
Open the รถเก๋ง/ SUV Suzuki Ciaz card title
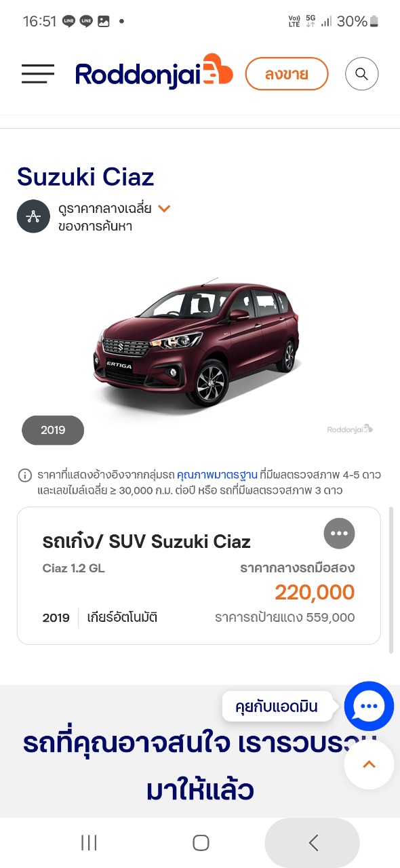click(x=146, y=541)
